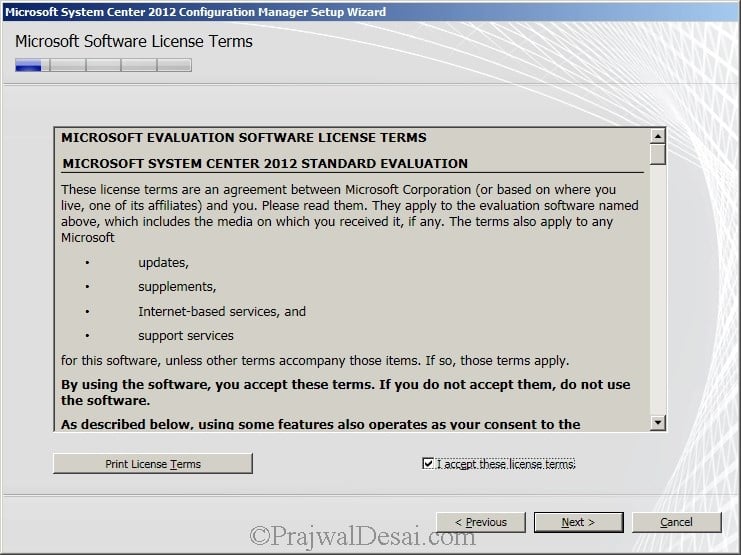The image size is (741, 555).
Task: Click the wizard progress bar
Action: [103, 65]
